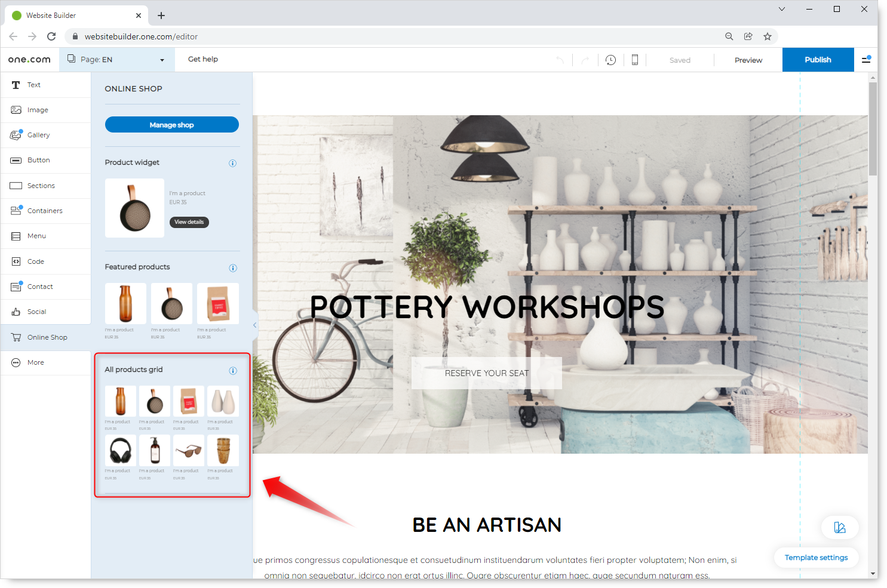Screen dimensions: 887x588
Task: Click the All products grid info icon
Action: (233, 371)
